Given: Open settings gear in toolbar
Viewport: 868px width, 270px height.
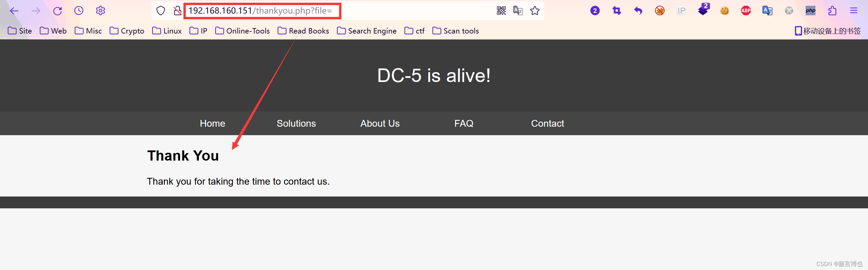Looking at the screenshot, I should coord(100,11).
